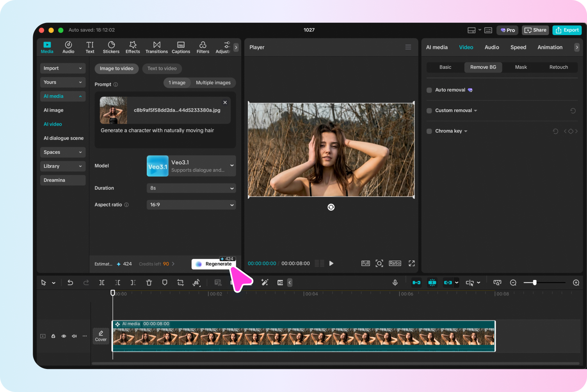Enable Chroma key
Viewport: 587px width, 392px height.
(429, 131)
